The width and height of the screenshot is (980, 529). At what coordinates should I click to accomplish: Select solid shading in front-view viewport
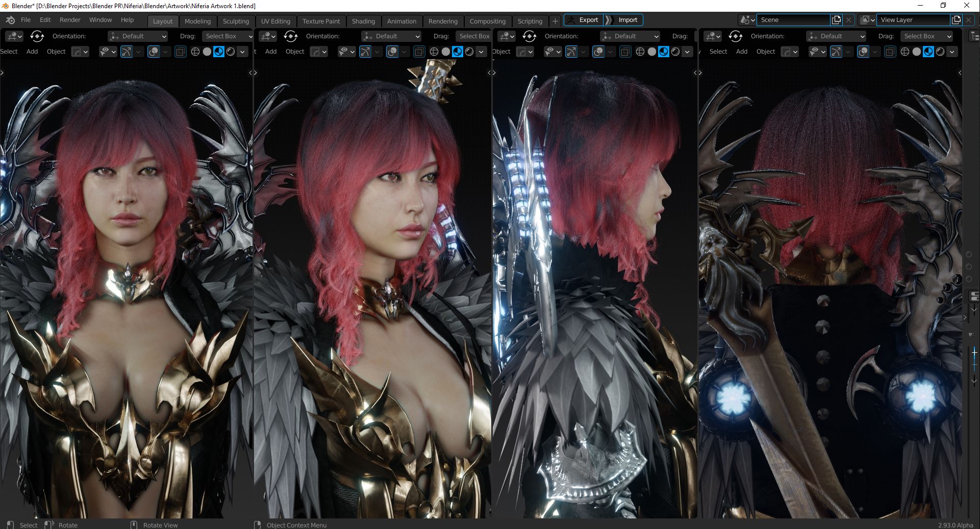point(207,52)
